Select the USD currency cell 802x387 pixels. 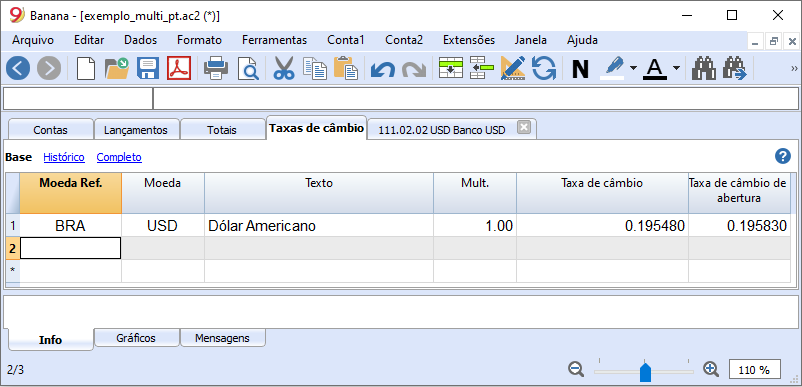click(x=163, y=225)
